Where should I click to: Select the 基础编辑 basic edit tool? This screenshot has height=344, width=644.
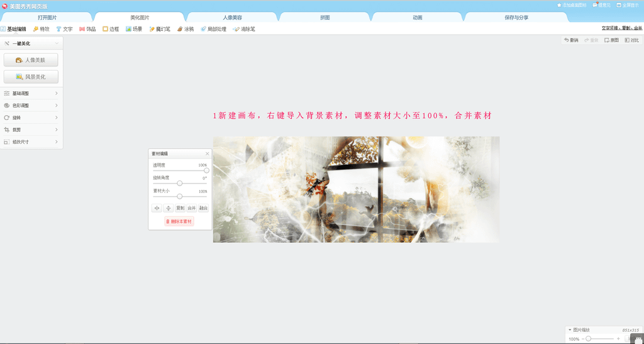click(x=14, y=29)
